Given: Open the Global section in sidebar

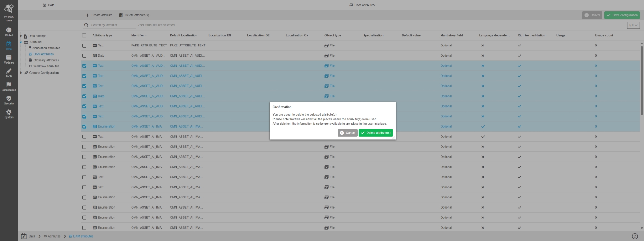Looking at the screenshot, I should [9, 30].
